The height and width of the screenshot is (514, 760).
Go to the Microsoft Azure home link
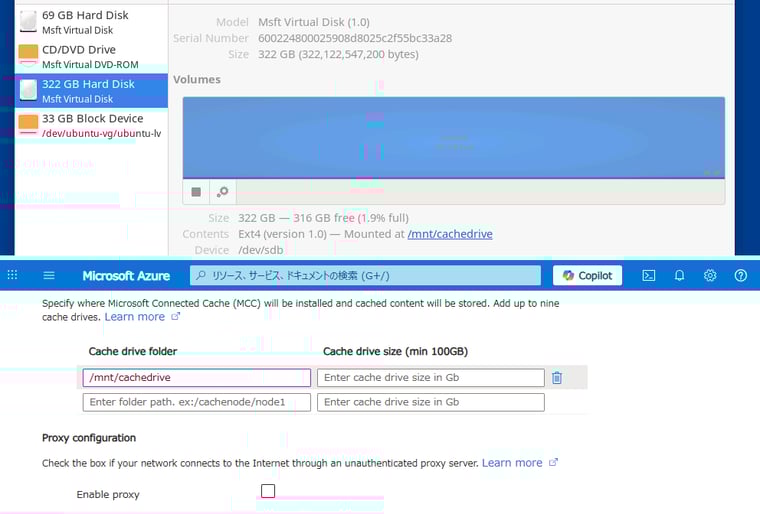[126, 275]
